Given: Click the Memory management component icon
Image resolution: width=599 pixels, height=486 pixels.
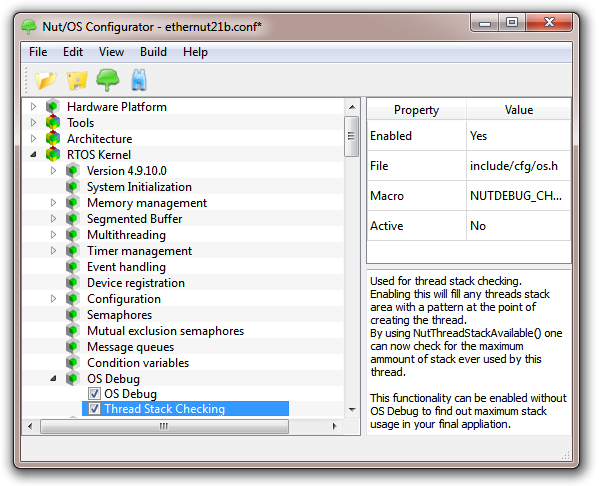Looking at the screenshot, I should tap(73, 203).
